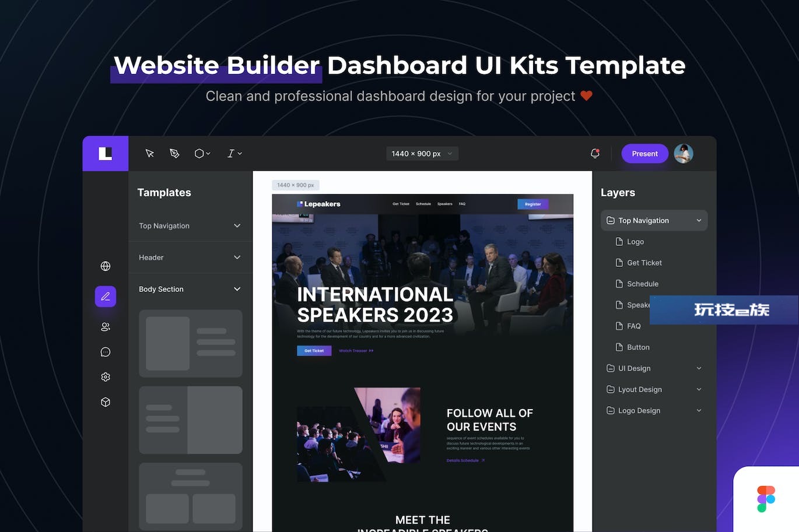Click the INTERNATIONAL SPEAKERS 2023 heading
The width and height of the screenshot is (799, 532).
tap(375, 305)
